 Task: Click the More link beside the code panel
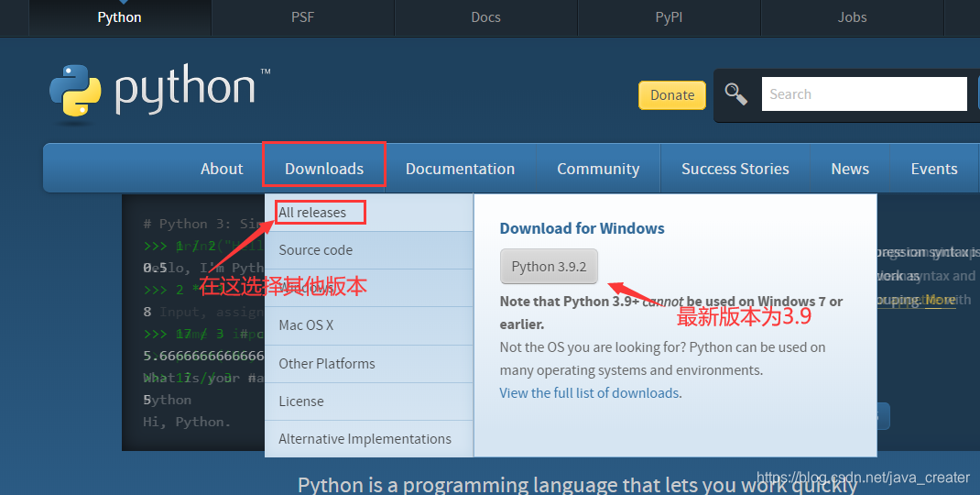pos(940,300)
